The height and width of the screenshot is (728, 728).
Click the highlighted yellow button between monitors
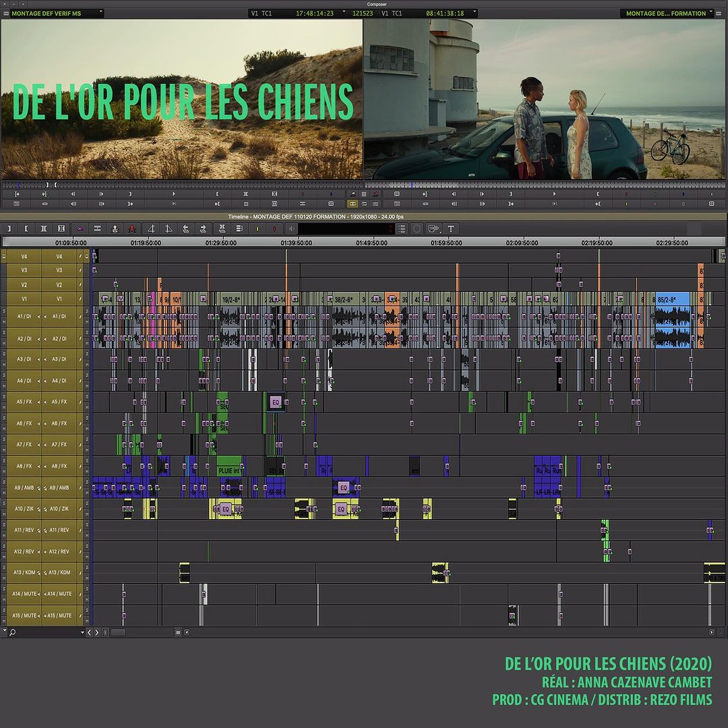point(353,204)
